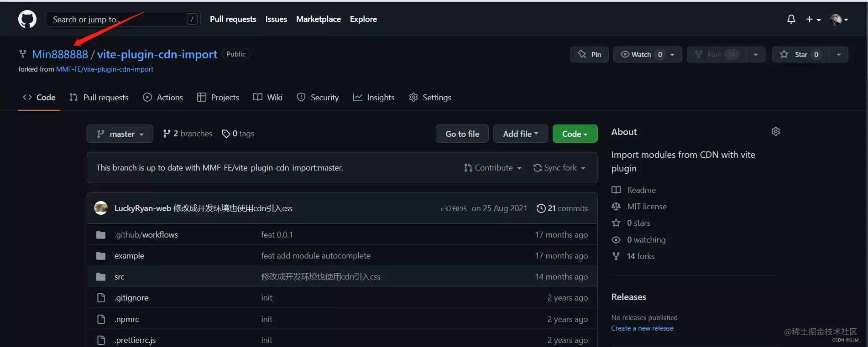868x347 pixels.
Task: Open the src folder
Action: [120, 277]
